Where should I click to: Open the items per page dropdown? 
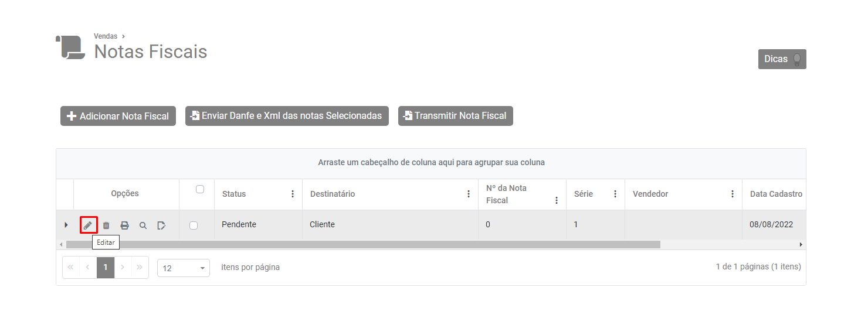[x=184, y=268]
